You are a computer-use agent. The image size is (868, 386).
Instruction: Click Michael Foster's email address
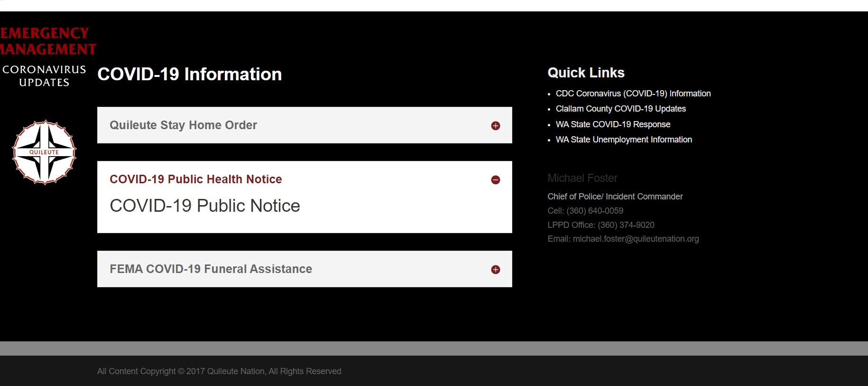636,239
